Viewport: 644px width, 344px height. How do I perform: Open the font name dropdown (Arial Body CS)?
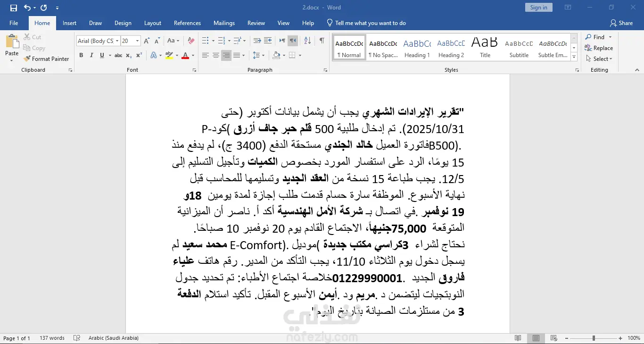[x=117, y=41]
